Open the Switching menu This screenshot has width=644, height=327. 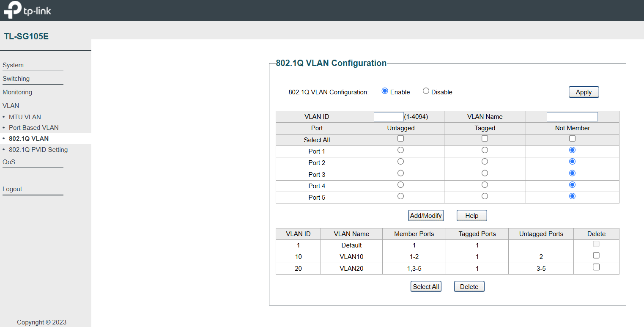click(16, 79)
